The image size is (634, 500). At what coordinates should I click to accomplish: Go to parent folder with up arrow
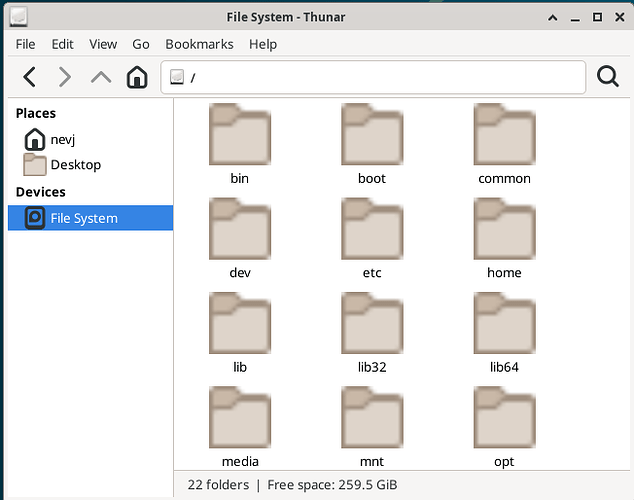point(101,77)
